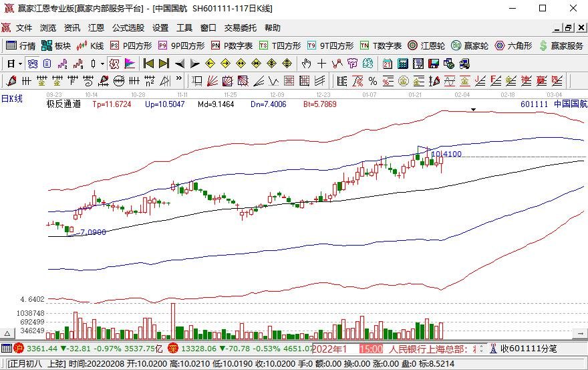Open the calculator icon
The image size is (588, 370).
click(403, 64)
